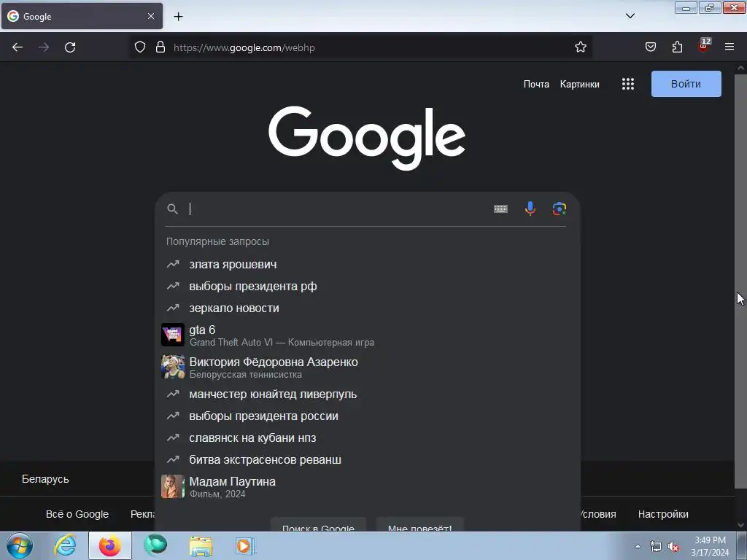Select suggestion выборы президента рф
747x560 pixels.
366,286
